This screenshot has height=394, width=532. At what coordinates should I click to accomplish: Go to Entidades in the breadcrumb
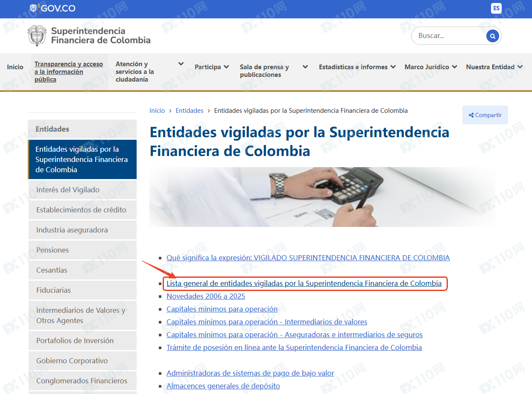pos(190,111)
